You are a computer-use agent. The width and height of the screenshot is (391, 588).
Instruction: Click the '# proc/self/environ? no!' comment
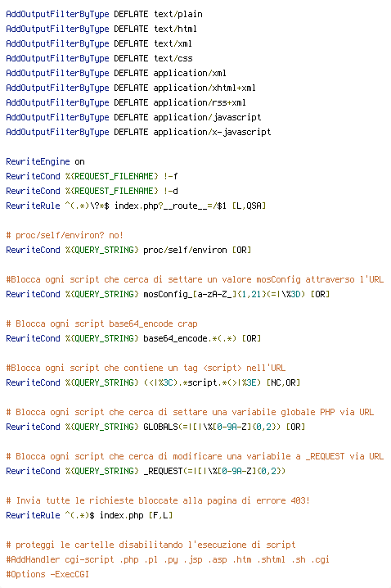[x=65, y=236]
